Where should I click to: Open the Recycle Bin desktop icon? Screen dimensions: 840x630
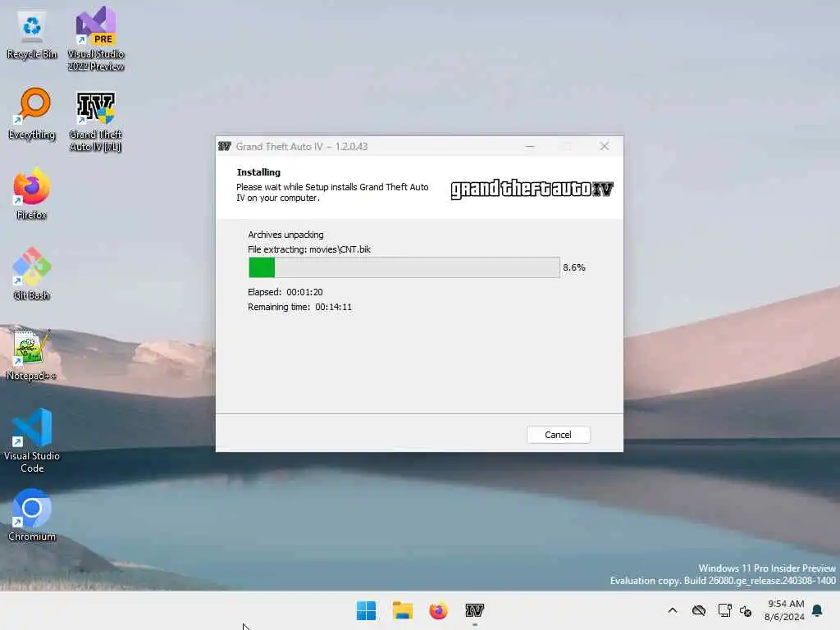(32, 34)
